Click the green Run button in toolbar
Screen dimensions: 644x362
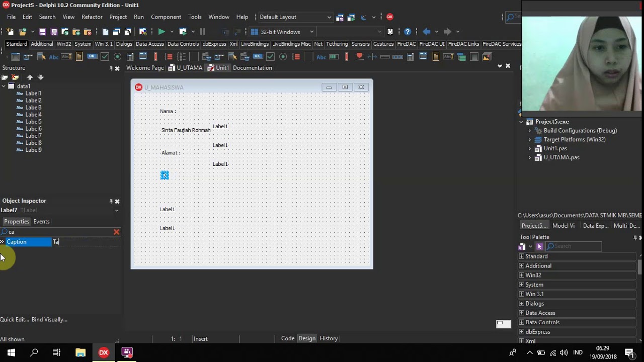point(162,32)
